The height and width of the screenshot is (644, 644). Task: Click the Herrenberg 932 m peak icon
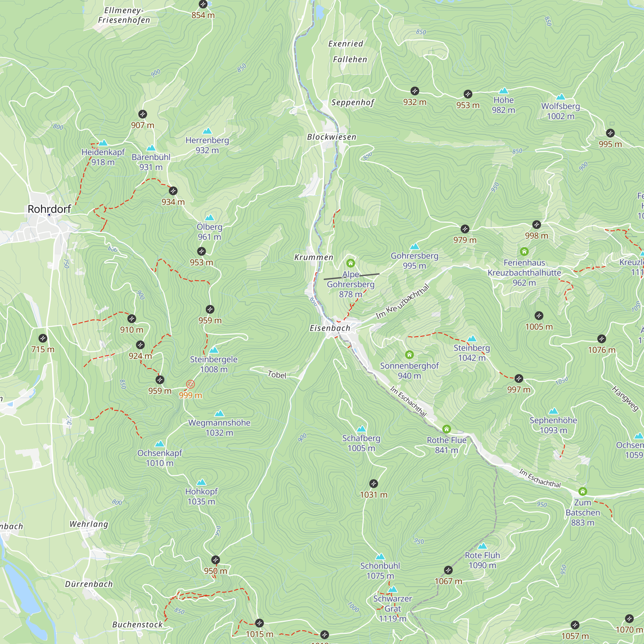tap(207, 131)
